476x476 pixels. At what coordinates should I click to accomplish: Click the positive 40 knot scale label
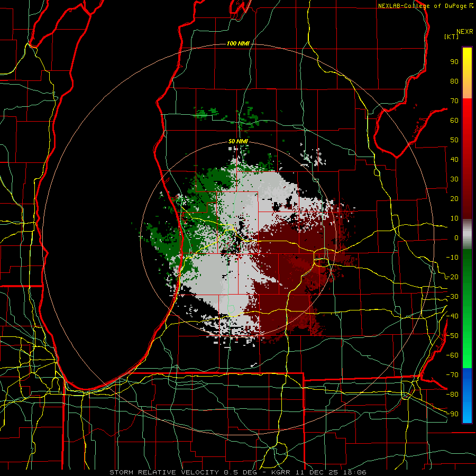click(x=454, y=160)
